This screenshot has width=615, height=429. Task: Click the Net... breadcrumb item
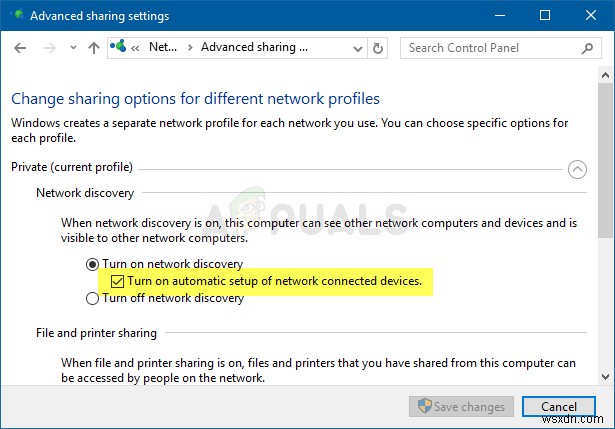click(x=163, y=47)
